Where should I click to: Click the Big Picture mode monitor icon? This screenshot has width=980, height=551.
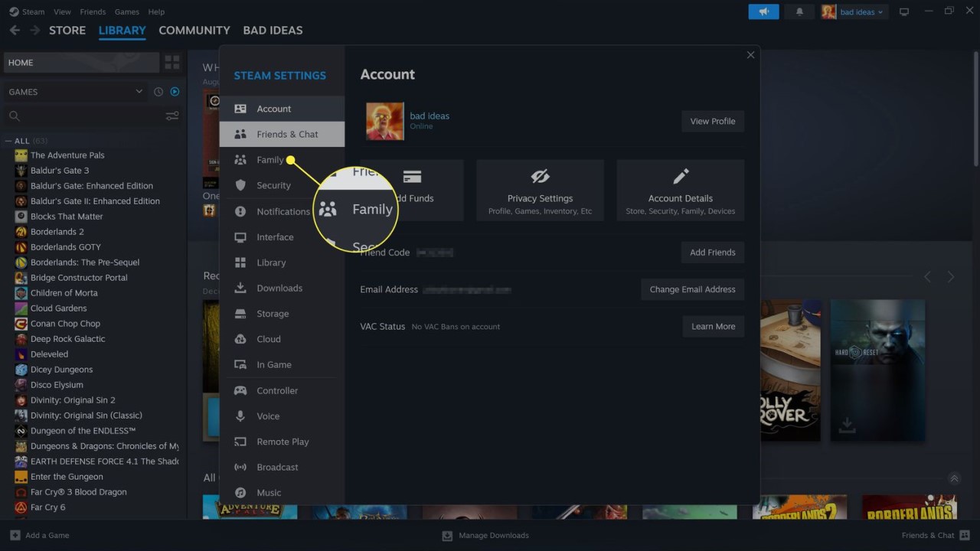(x=904, y=11)
